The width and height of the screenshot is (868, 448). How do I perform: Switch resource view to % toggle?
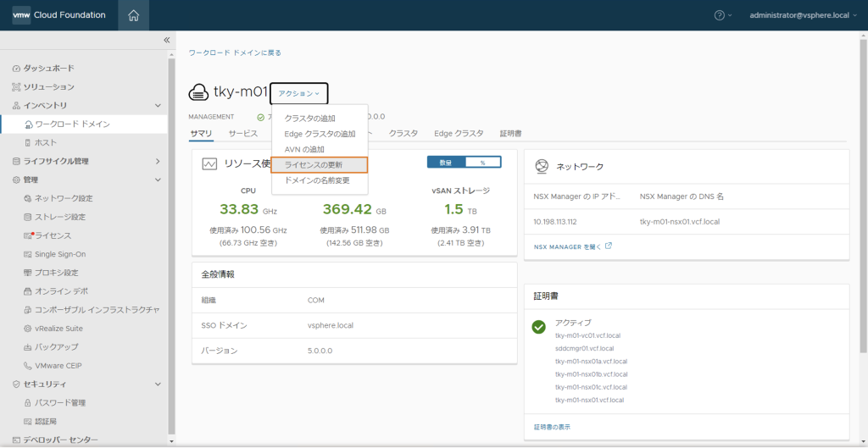tap(482, 162)
